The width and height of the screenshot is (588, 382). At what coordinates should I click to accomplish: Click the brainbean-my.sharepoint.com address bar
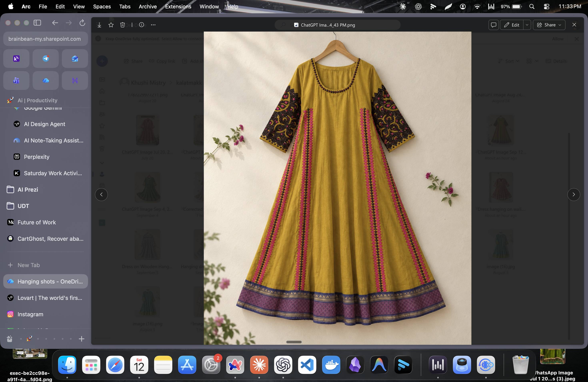tap(45, 39)
